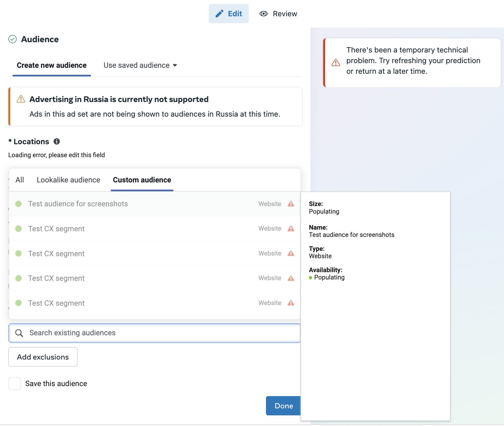Click the magnifier icon in audience search
The image size is (504, 426).
pos(19,333)
